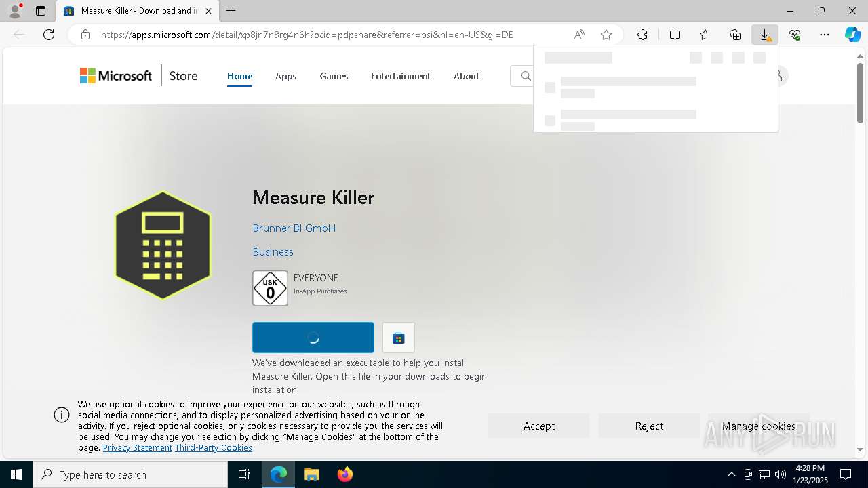Close the Measure Killer tab
Image resolution: width=868 pixels, height=488 pixels.
tap(208, 11)
